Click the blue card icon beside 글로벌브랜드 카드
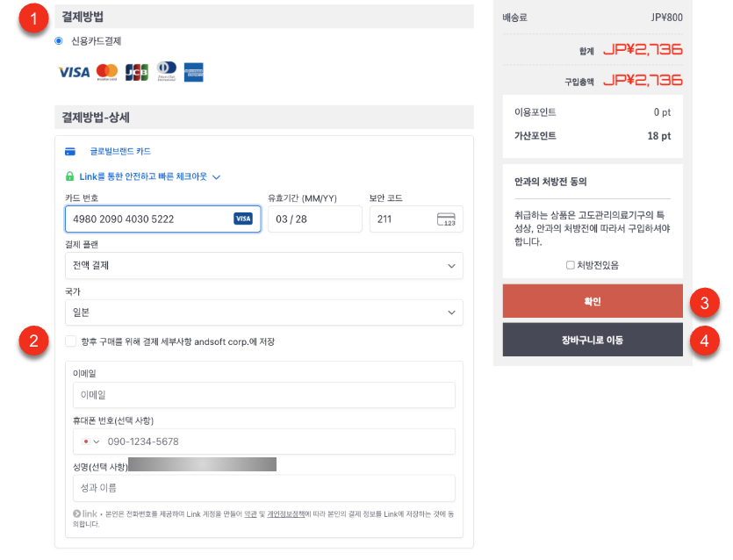Viewport: 733px width, 560px height. tap(70, 152)
